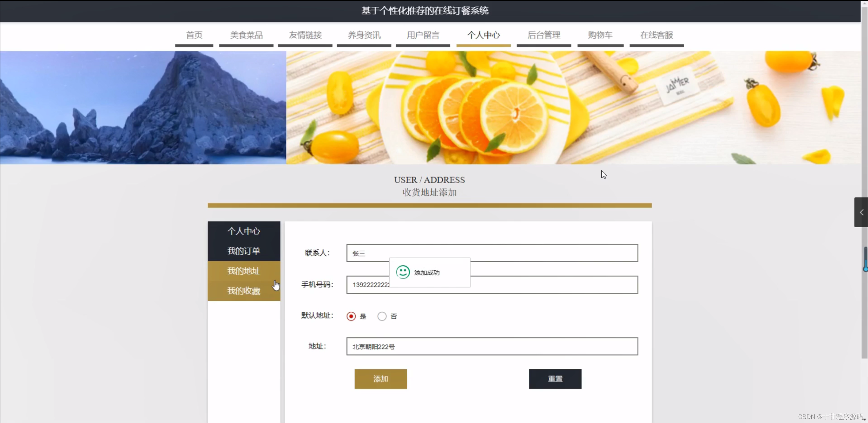The width and height of the screenshot is (868, 423).
Task: Expand the side panel arrow tab
Action: click(861, 212)
